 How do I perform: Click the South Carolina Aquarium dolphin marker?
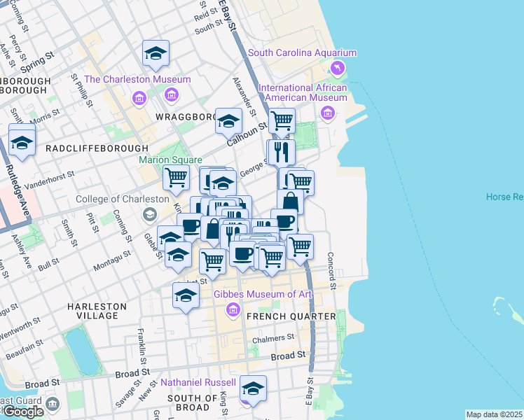point(338,69)
